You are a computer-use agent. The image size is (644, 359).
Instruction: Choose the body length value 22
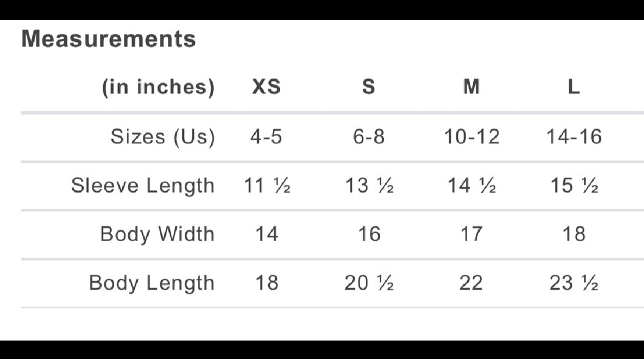click(x=471, y=283)
